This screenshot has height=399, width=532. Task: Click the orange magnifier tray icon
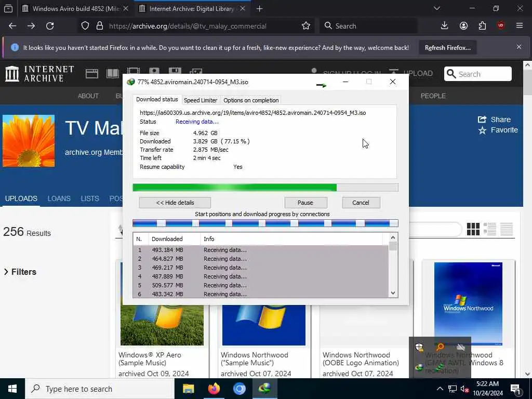[440, 347]
